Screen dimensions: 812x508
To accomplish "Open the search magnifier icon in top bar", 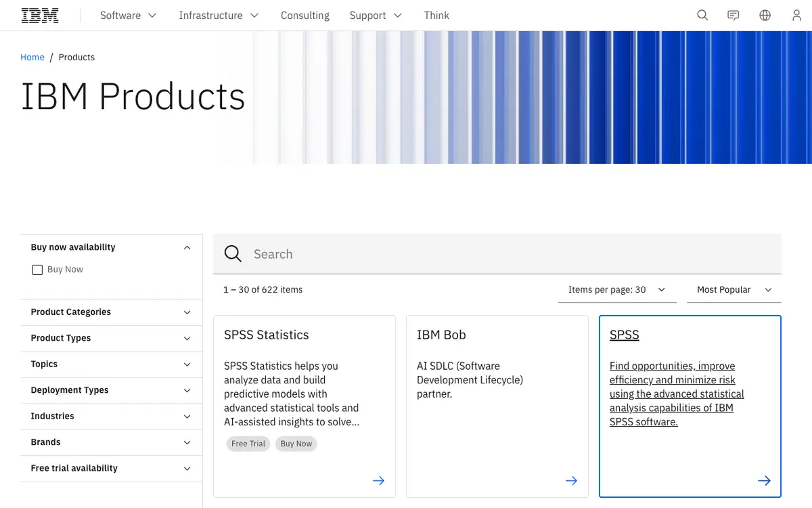I will pyautogui.click(x=702, y=15).
